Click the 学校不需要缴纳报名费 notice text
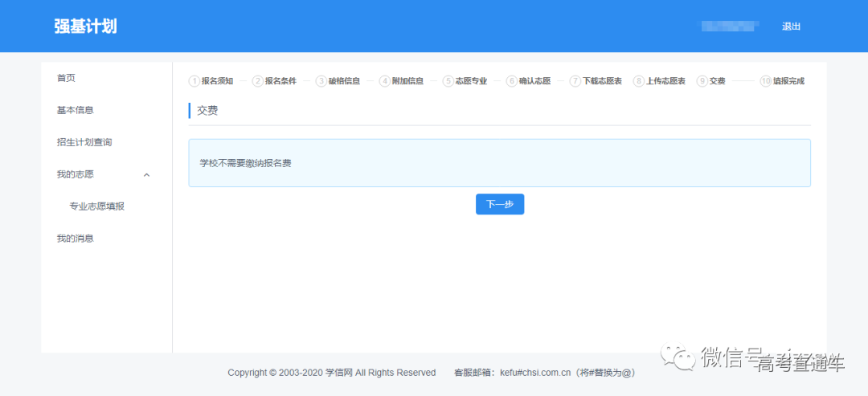 (x=245, y=164)
